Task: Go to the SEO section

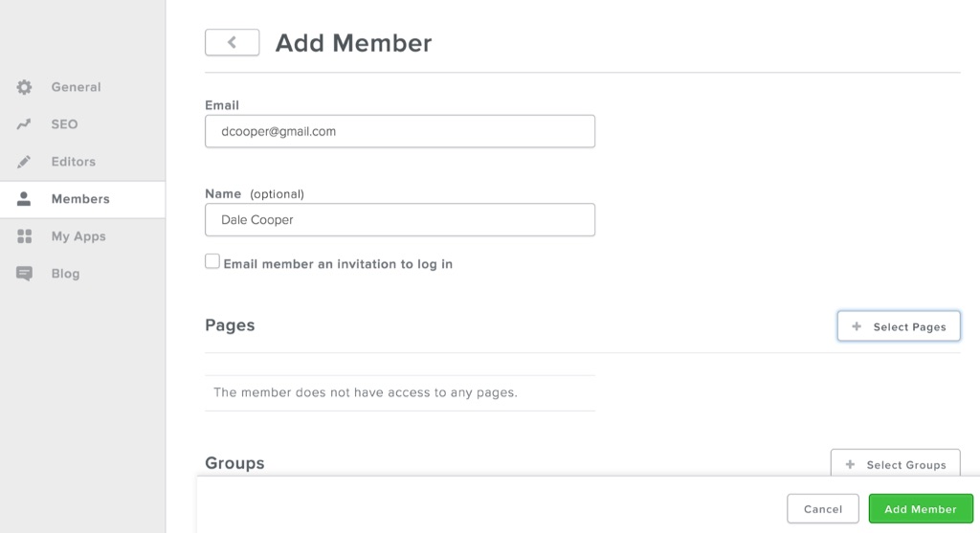Action: [x=65, y=124]
